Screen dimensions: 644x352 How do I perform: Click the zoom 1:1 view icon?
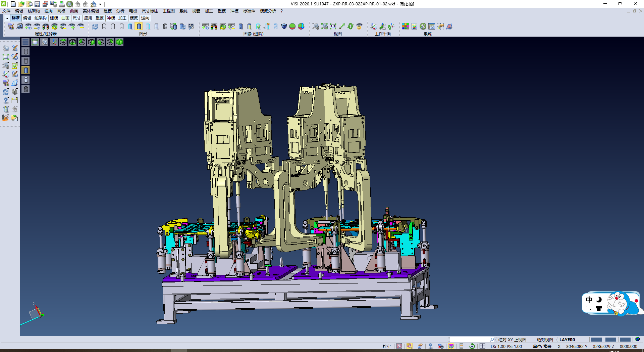point(333,26)
